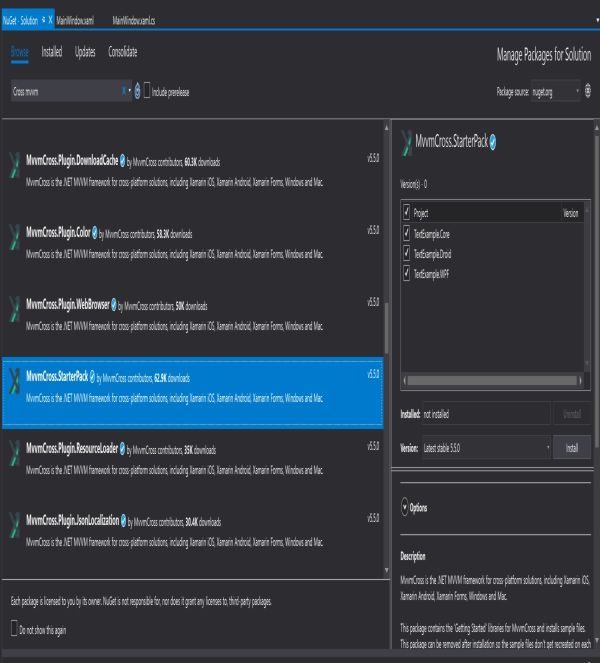Click the Project column header
Viewport: 600px width, 663px height.
(x=421, y=213)
